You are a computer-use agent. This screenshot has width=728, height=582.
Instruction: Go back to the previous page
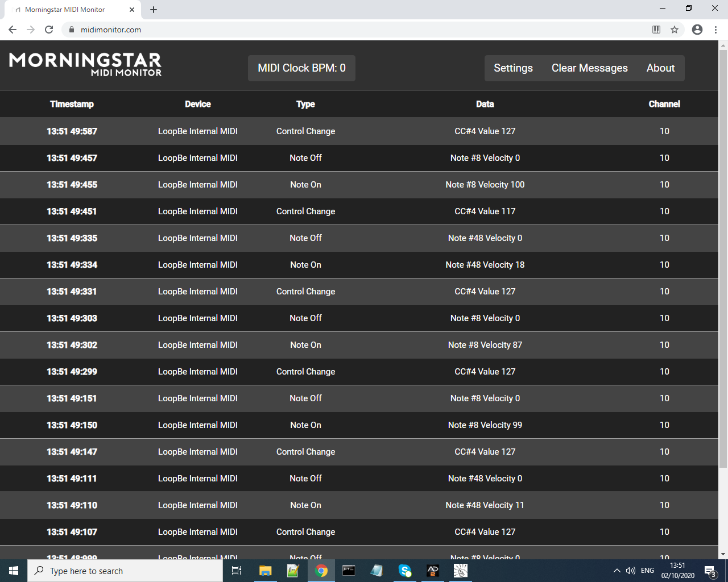pyautogui.click(x=13, y=30)
